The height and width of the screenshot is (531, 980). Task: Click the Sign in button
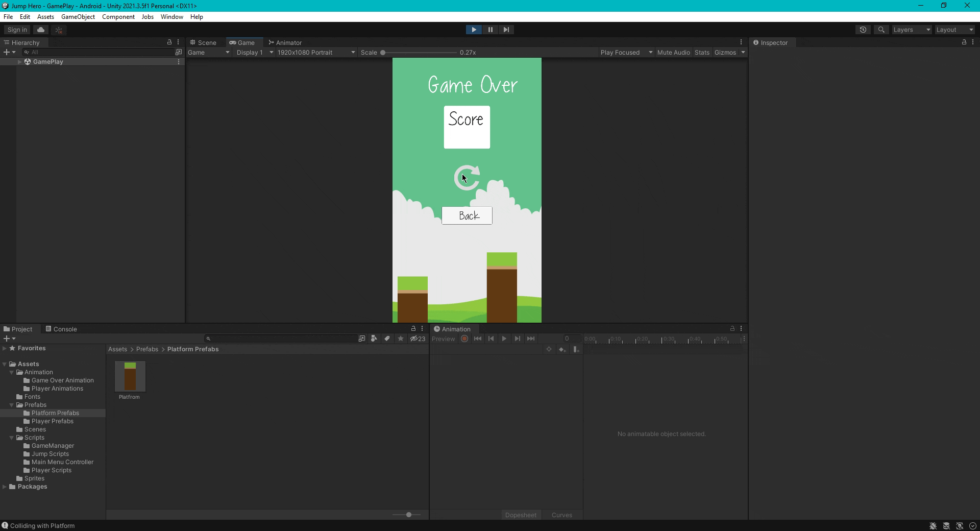tap(17, 30)
